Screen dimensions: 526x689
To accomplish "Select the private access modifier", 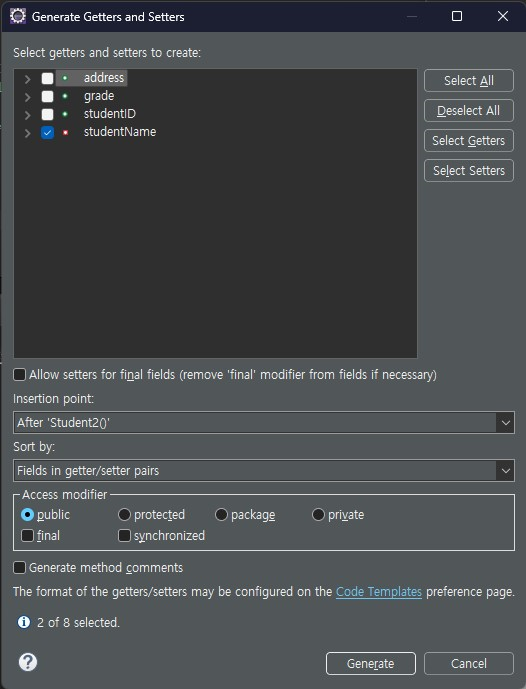I will pyautogui.click(x=318, y=514).
